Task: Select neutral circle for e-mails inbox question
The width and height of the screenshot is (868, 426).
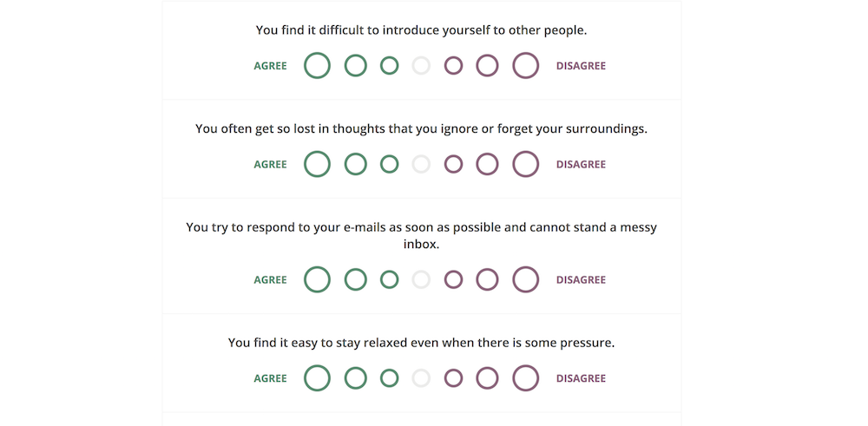Action: click(421, 279)
